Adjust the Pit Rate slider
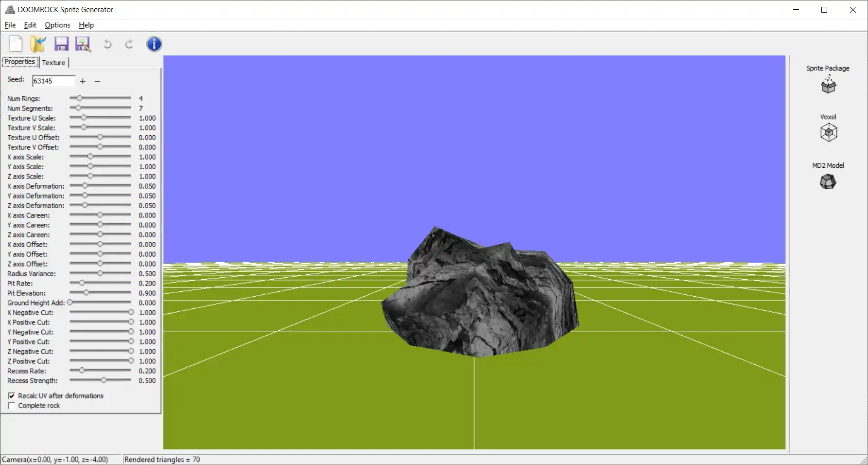This screenshot has width=868, height=465. click(x=100, y=283)
